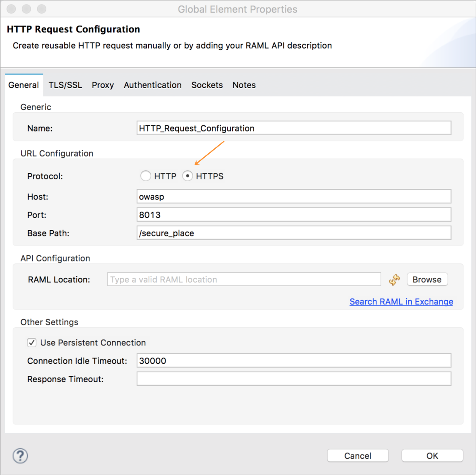Open the help question mark

point(20,456)
